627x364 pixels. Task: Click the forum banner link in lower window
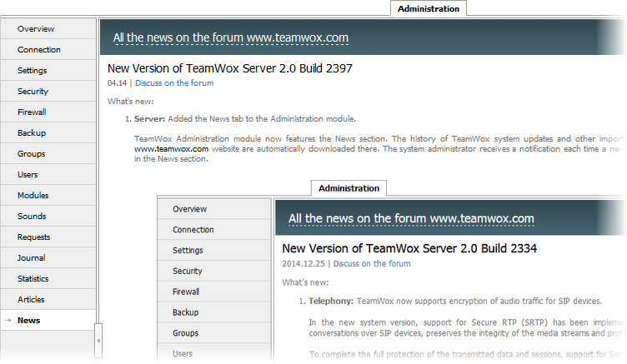pyautogui.click(x=411, y=218)
